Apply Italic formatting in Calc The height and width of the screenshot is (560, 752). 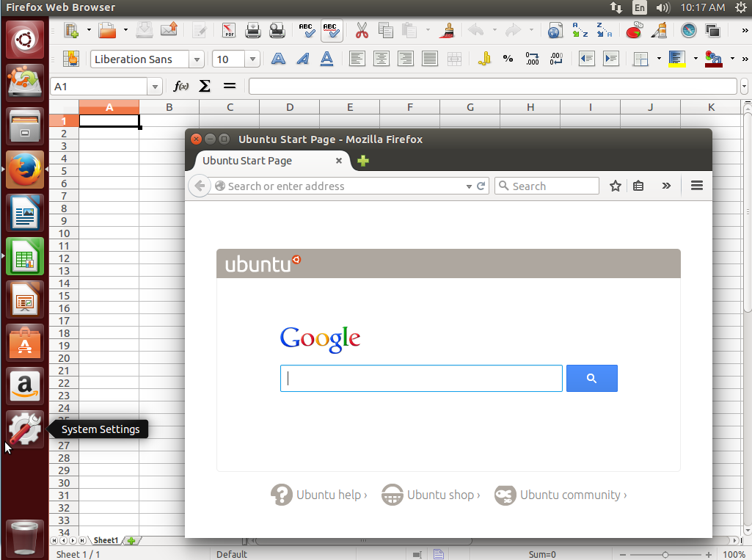coord(302,59)
